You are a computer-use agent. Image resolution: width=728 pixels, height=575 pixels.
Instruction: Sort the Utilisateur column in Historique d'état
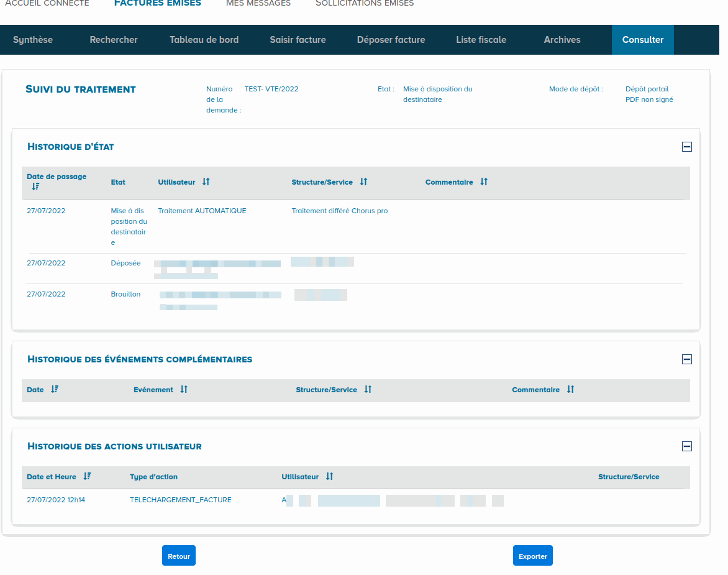[x=206, y=182]
